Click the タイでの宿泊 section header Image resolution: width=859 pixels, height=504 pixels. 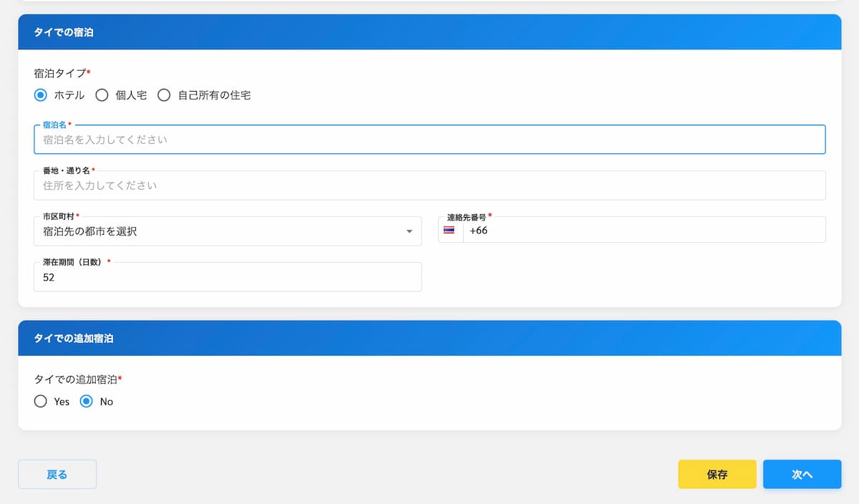[429, 32]
